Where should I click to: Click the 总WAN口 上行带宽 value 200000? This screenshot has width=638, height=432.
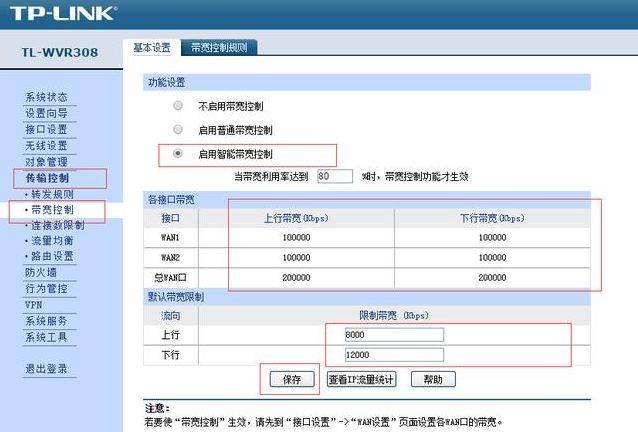pos(296,278)
